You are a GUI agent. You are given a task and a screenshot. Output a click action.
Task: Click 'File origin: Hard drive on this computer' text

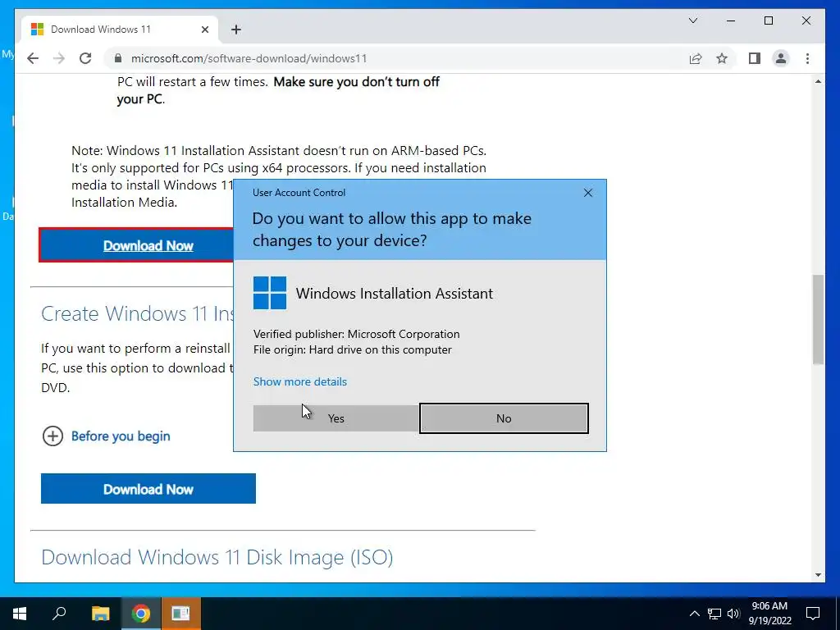click(353, 349)
